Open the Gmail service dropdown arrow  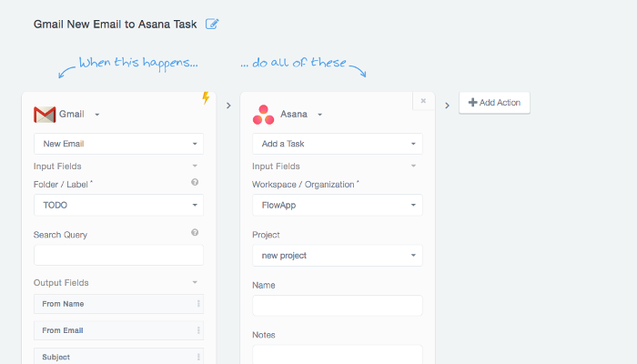[x=97, y=115]
